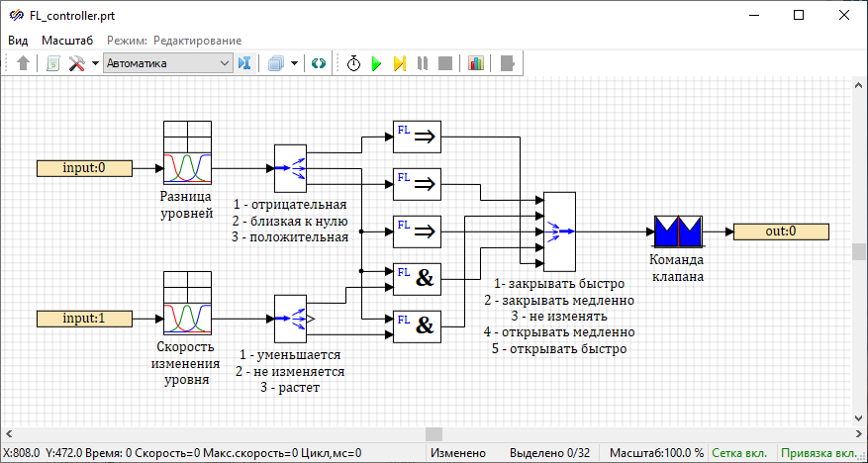Screen dimensions: 868x463
Task: Select the out:0 output block
Action: pyautogui.click(x=781, y=231)
